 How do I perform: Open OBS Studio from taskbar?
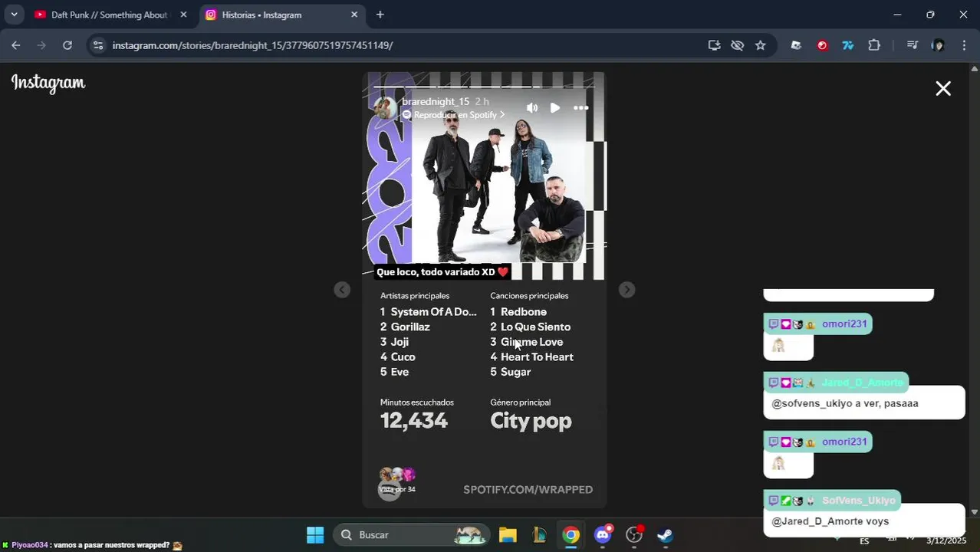click(634, 534)
